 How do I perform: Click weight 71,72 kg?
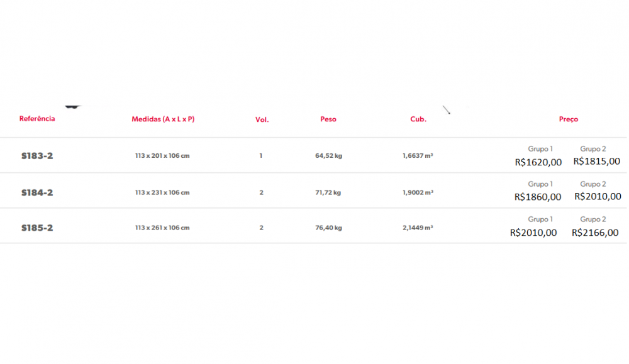(328, 192)
